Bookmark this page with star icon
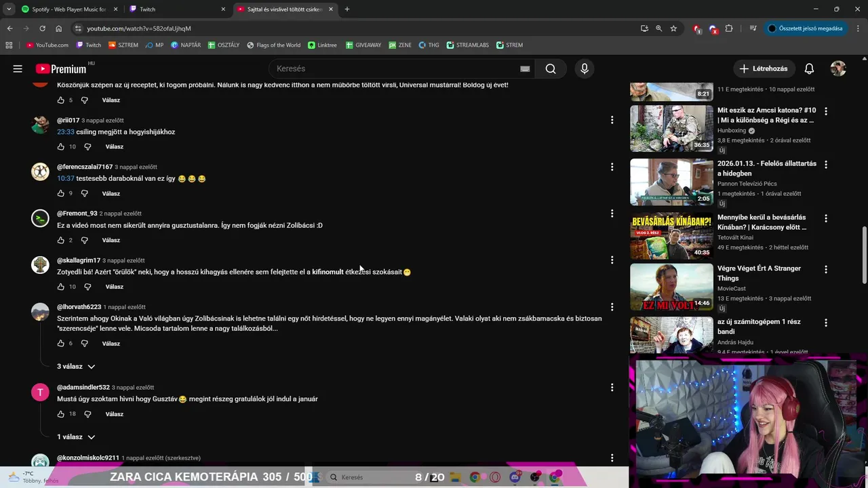 tap(673, 28)
